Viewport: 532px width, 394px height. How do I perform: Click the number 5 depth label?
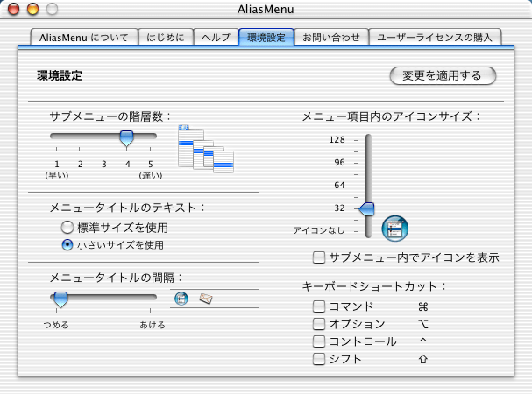[151, 164]
